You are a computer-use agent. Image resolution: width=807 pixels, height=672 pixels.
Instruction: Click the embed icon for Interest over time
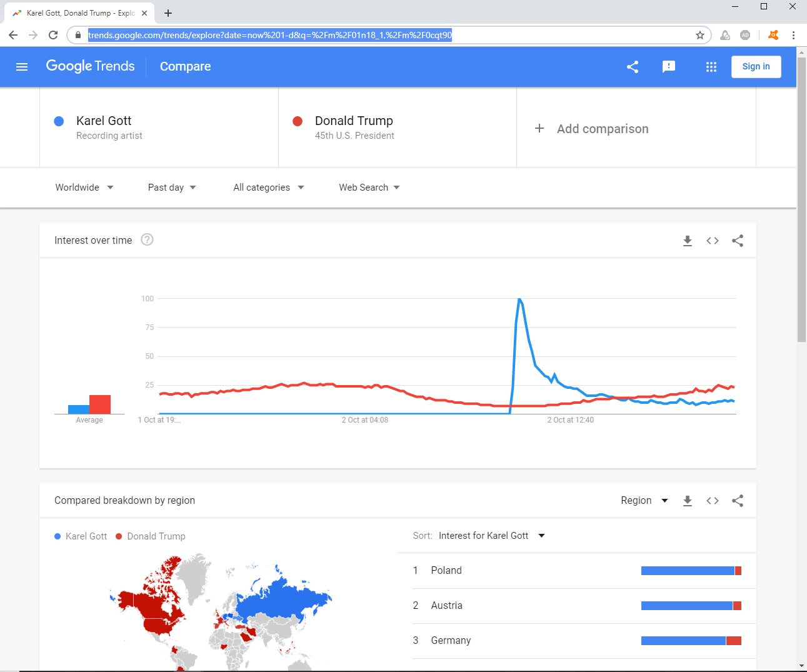(x=713, y=241)
